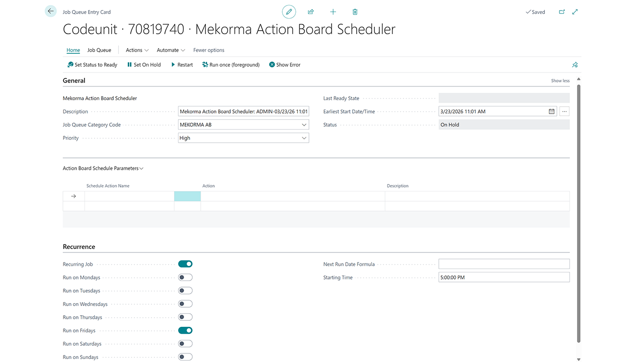
Task: Click Set On Hold action
Action: pos(144,65)
